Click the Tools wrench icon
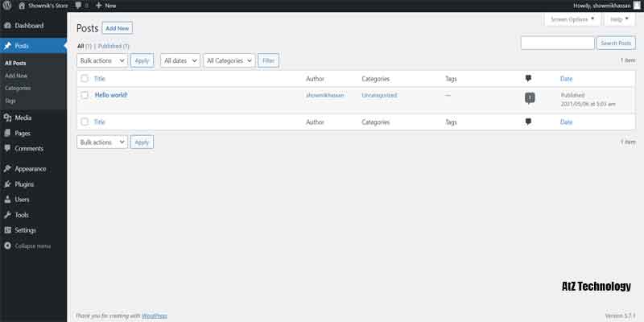This screenshot has height=322, width=644. pos(7,215)
